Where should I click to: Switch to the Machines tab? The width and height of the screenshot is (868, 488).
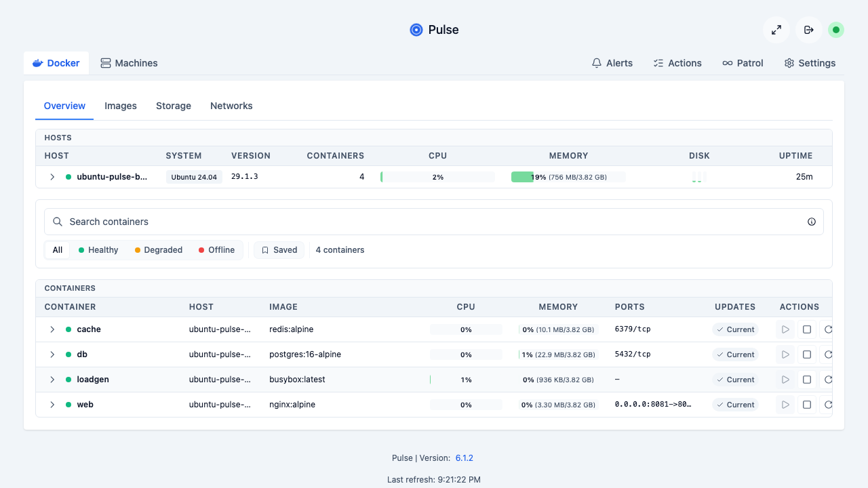coord(129,63)
